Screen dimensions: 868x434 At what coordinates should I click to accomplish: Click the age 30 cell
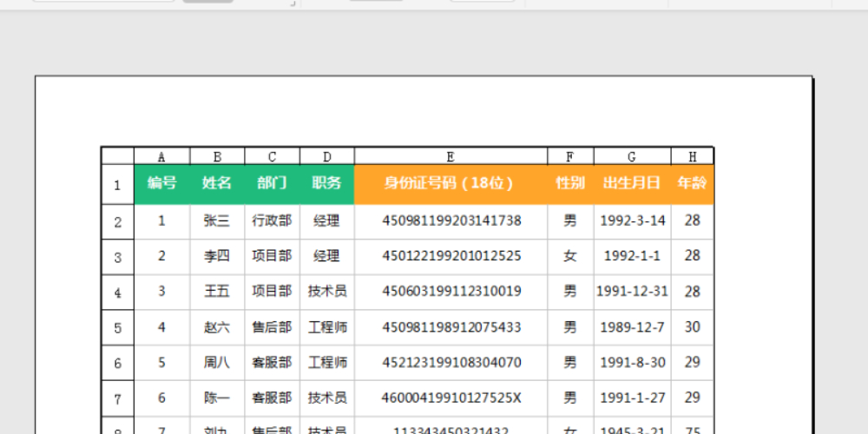pos(692,327)
